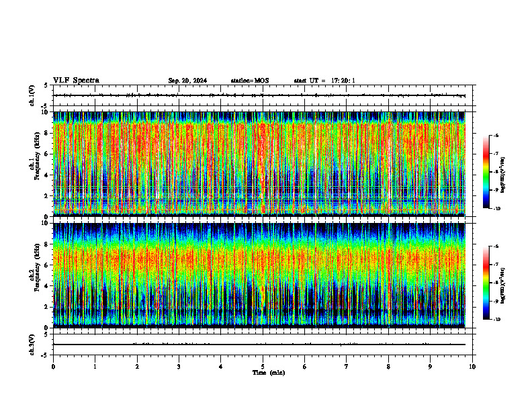Click the "-10" label on ch.1 color scale

pos(497,209)
